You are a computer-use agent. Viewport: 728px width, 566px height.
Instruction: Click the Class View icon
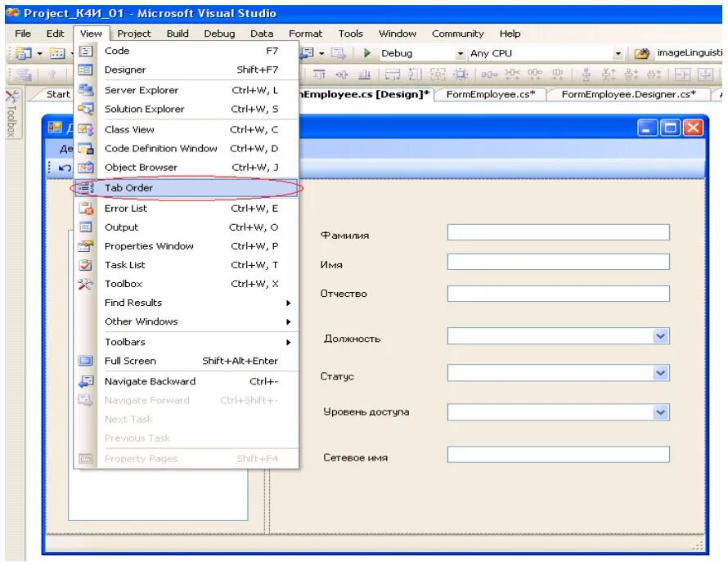(x=86, y=129)
